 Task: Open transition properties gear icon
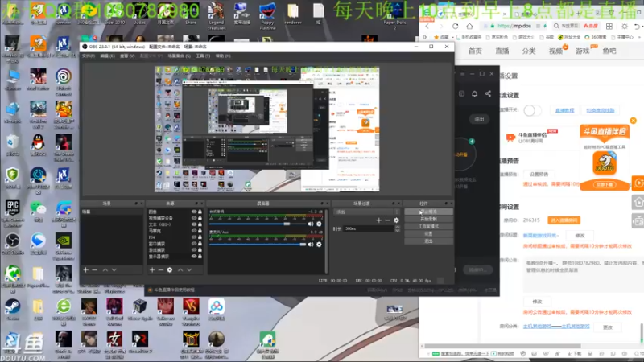[396, 220]
